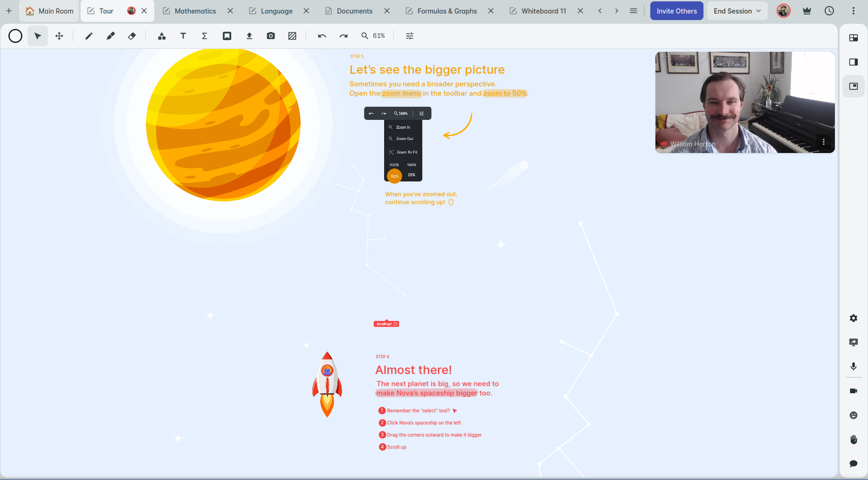Close the Tour tab
Image resolution: width=868 pixels, height=480 pixels.
(144, 11)
